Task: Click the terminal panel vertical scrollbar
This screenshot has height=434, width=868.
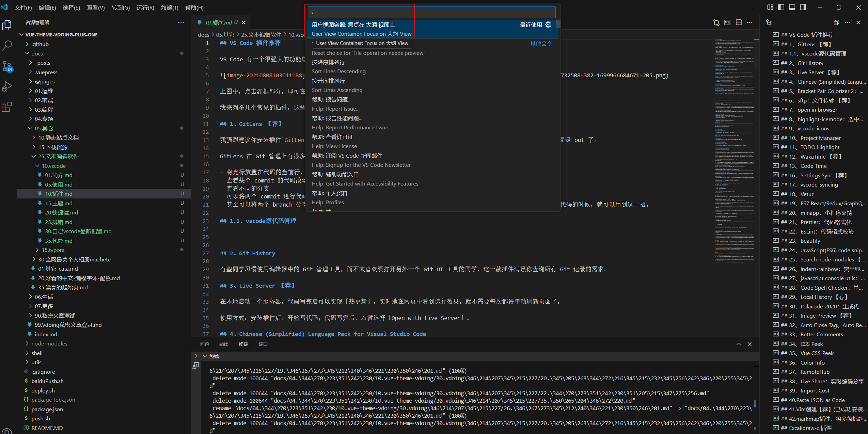Action: [755, 404]
